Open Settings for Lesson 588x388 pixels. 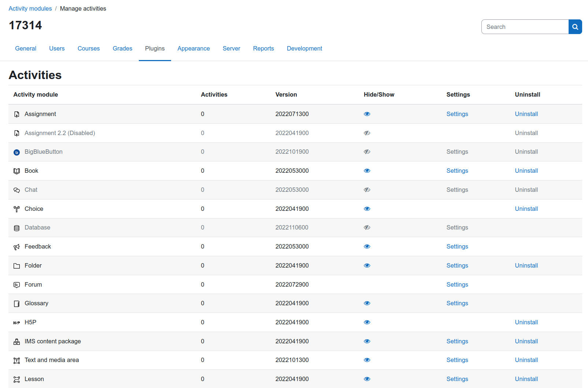(457, 379)
